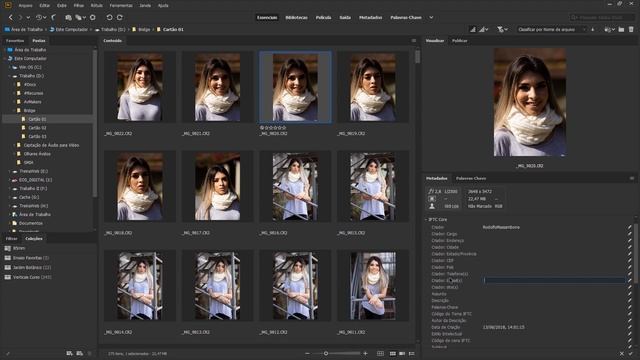Select the _MG_9811.CR2 thumbnail
This screenshot has height=360, width=640.
[373, 286]
